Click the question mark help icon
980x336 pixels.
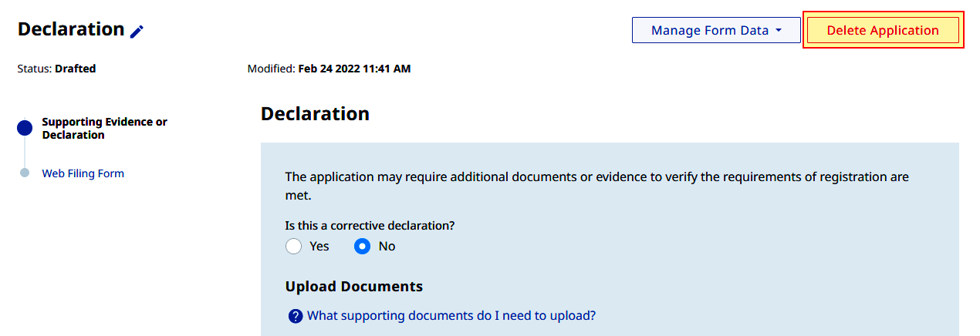coord(295,316)
